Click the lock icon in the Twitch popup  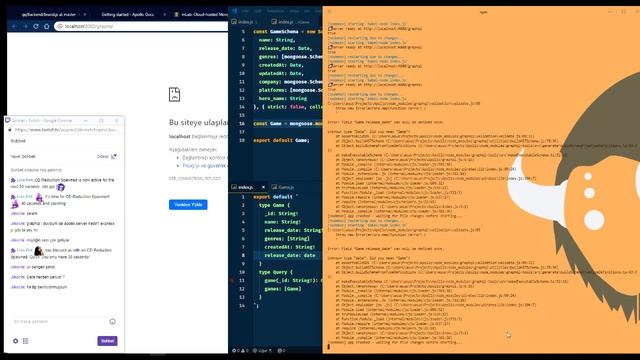point(10,130)
